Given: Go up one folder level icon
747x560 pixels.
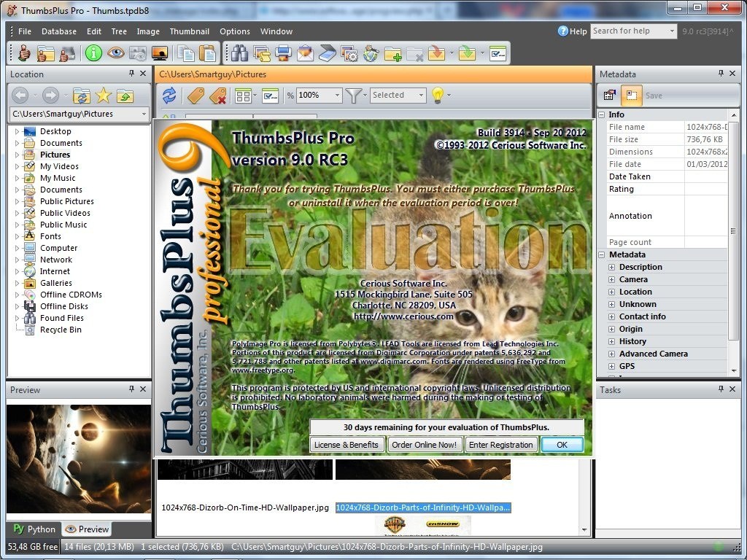Looking at the screenshot, I should point(125,96).
